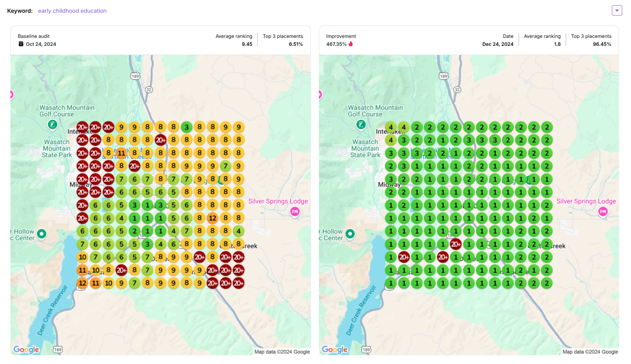Select rightmost 20+ marker on the improvement map
This screenshot has height=364, width=631.
[456, 244]
